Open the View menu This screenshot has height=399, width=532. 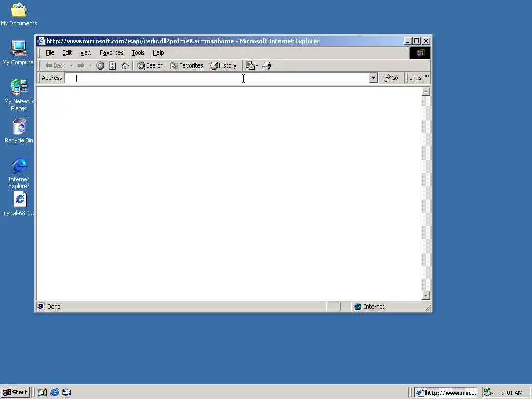[86, 52]
